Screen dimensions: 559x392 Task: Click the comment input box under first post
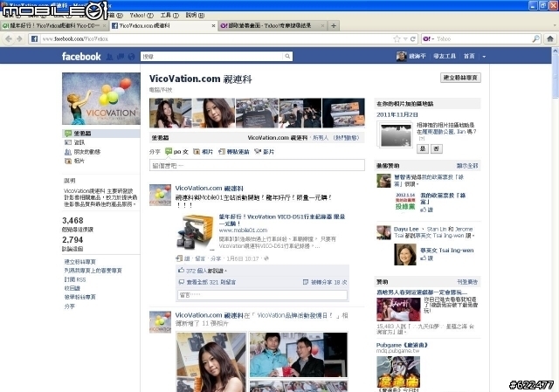262,295
